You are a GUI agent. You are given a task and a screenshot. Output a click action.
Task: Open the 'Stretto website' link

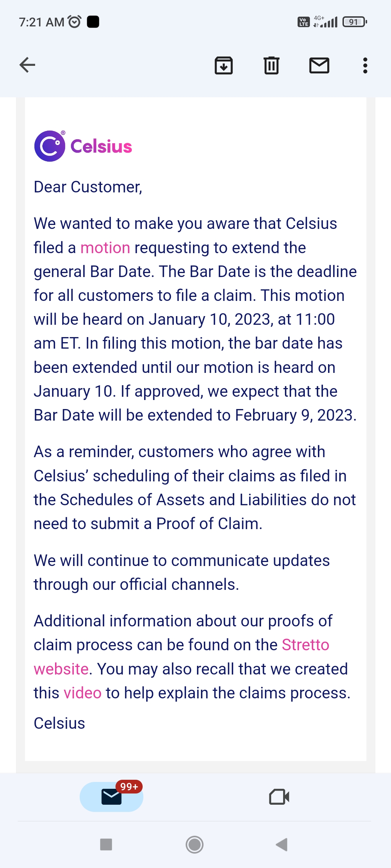click(181, 657)
